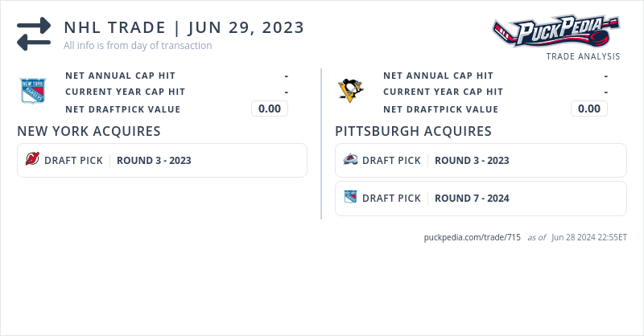Open the Round 7 - 2024 draft pick row
Viewport: 644px width, 336px height.
click(472, 198)
